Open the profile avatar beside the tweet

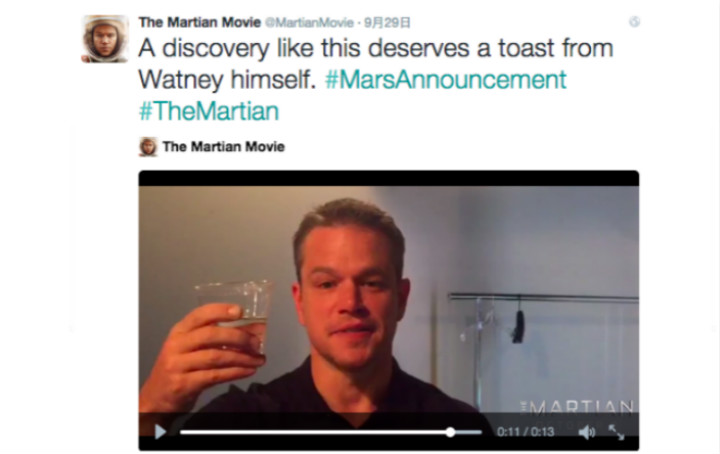pos(105,39)
